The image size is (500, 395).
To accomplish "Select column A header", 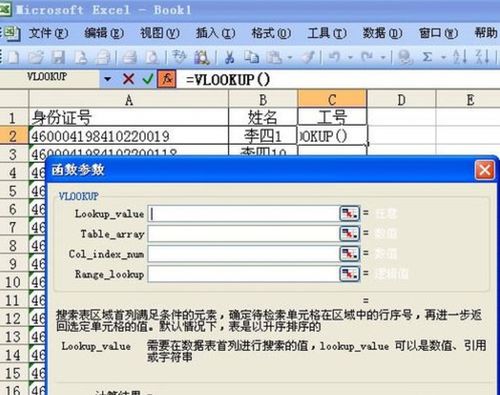I will pyautogui.click(x=129, y=100).
